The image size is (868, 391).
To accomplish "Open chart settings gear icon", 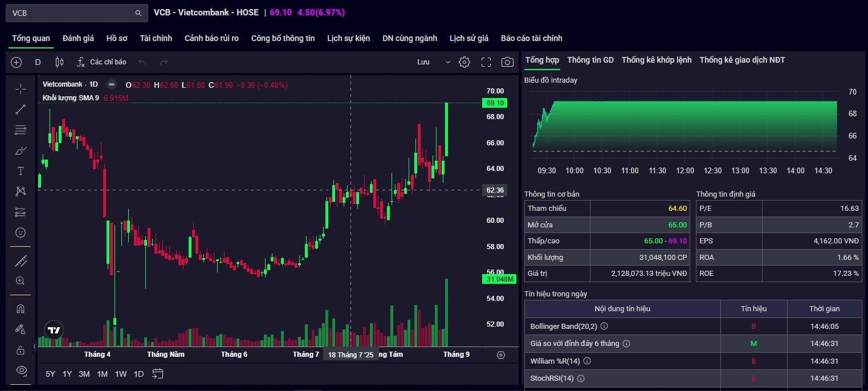I will point(464,62).
